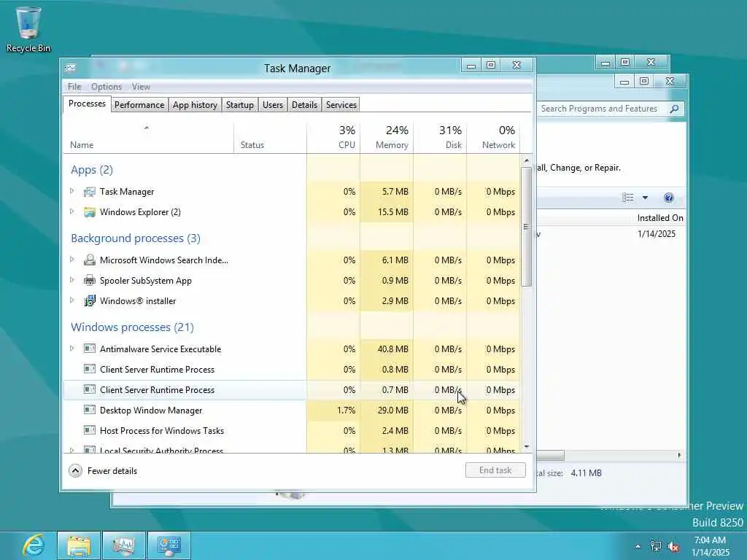The image size is (747, 560).
Task: Open the view options dropdown arrow
Action: [x=645, y=198]
